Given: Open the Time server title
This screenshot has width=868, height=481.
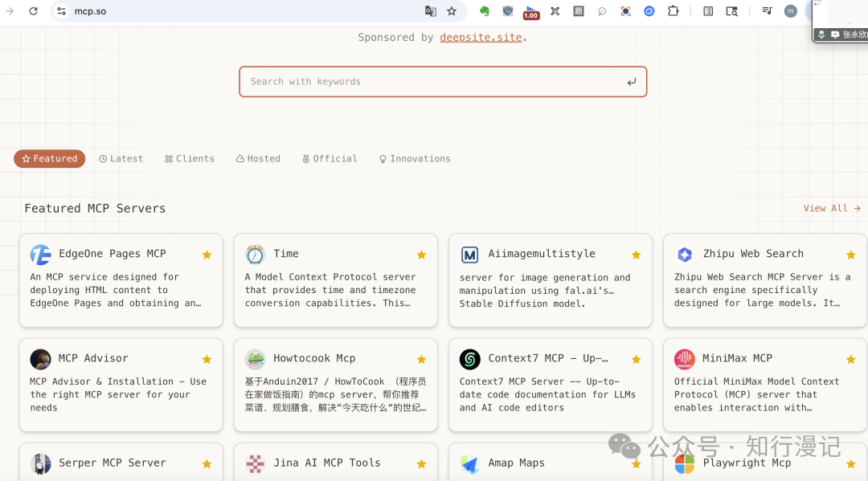Looking at the screenshot, I should (285, 254).
